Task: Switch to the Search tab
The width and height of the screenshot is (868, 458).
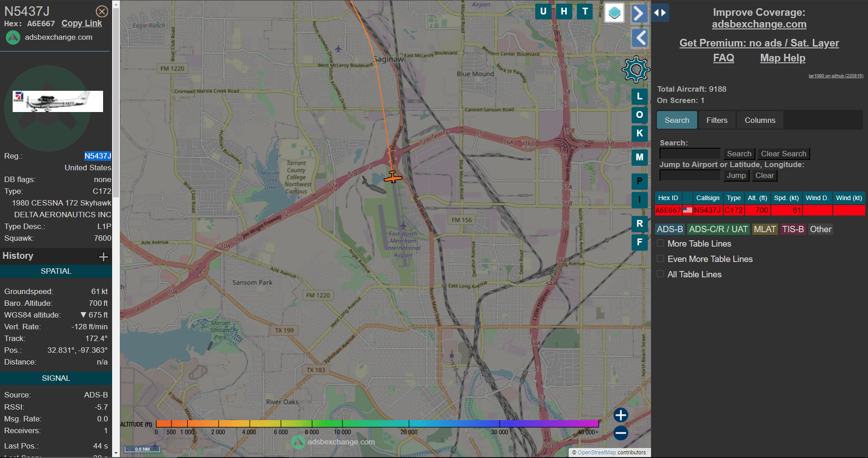Action: pos(677,120)
